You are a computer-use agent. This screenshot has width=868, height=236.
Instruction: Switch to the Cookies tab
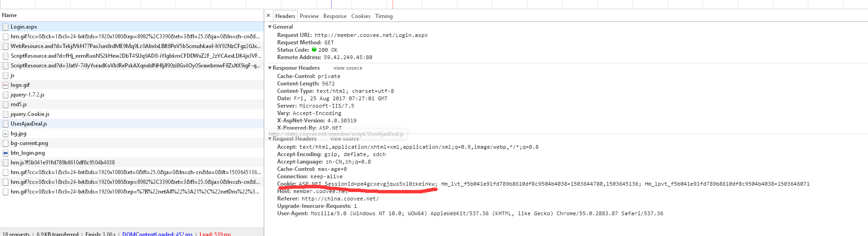tap(360, 16)
